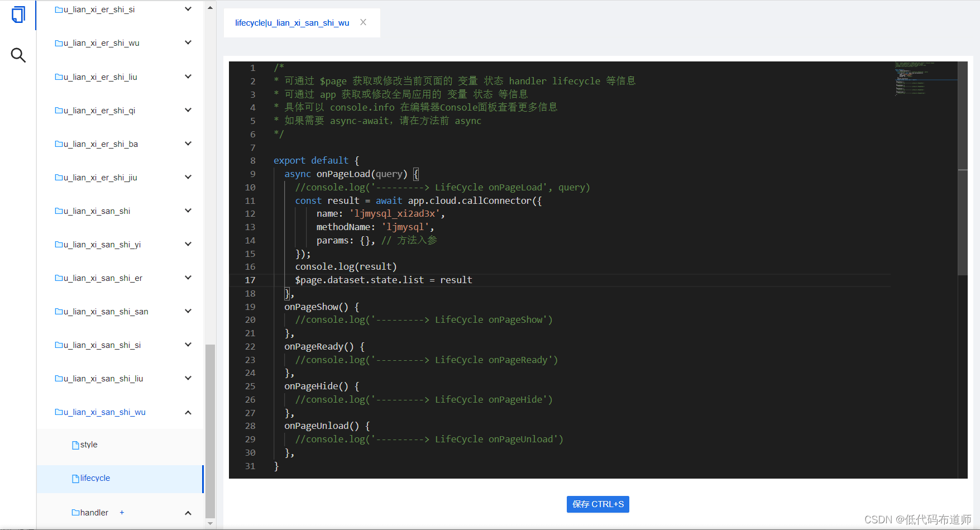Viewport: 980px width, 530px height.
Task: Click the save CTRL+S button
Action: [597, 504]
